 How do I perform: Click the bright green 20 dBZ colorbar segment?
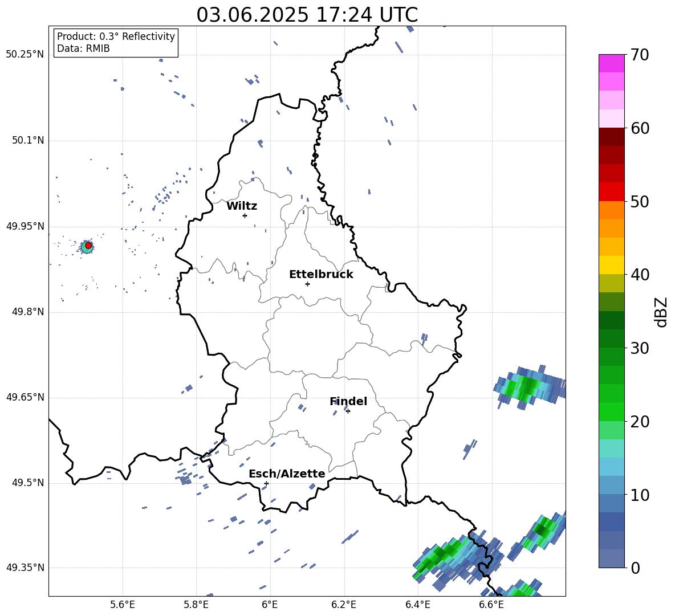[611, 412]
